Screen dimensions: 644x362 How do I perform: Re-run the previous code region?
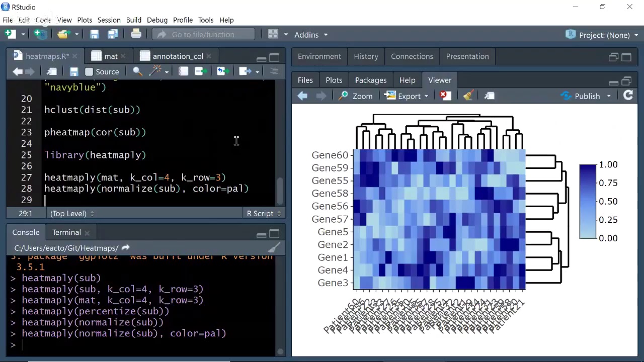coord(223,71)
